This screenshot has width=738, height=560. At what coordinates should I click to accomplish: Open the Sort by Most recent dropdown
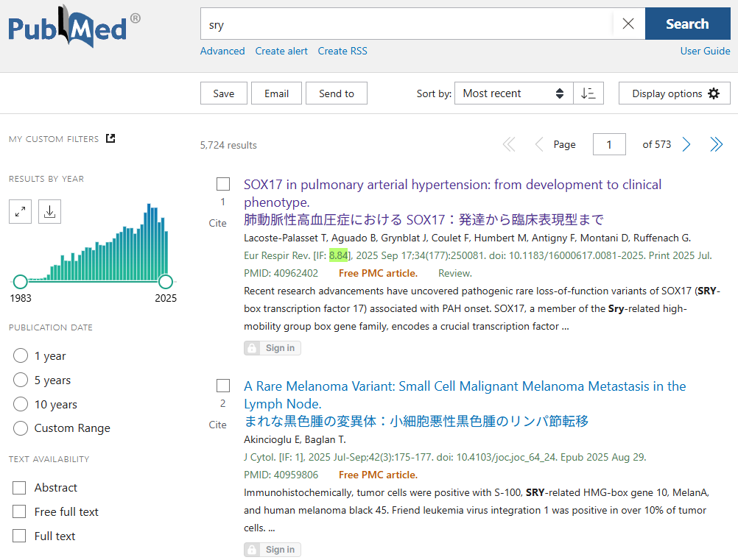(x=513, y=93)
